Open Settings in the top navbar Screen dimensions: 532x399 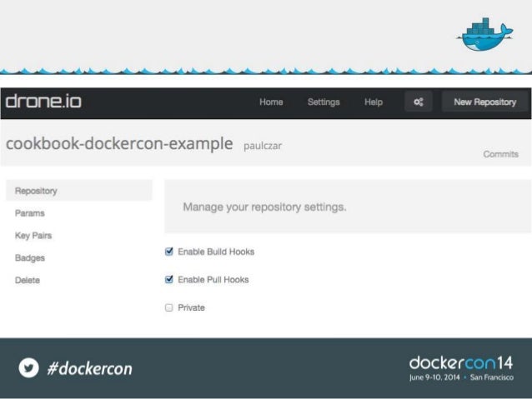click(324, 102)
